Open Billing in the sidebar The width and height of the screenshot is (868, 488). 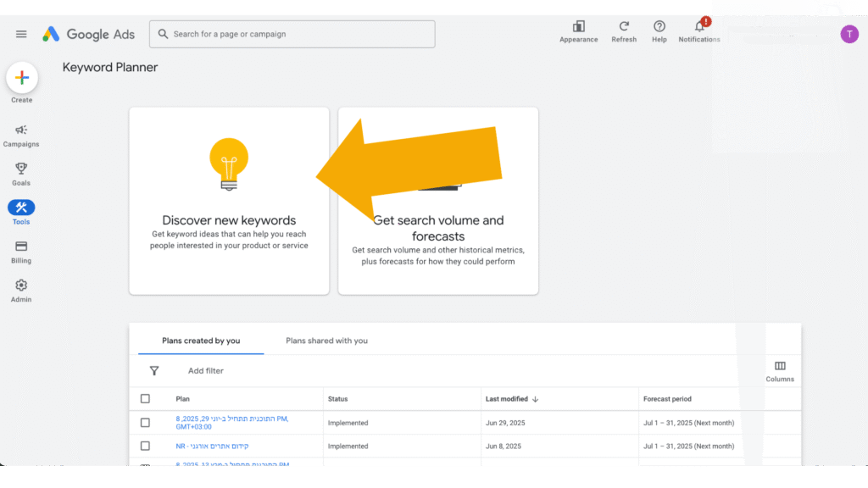click(21, 247)
